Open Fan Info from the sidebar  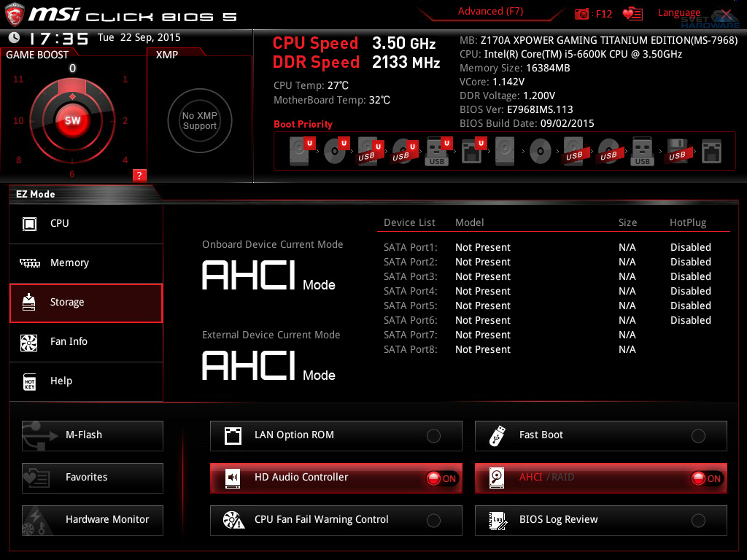tap(85, 342)
